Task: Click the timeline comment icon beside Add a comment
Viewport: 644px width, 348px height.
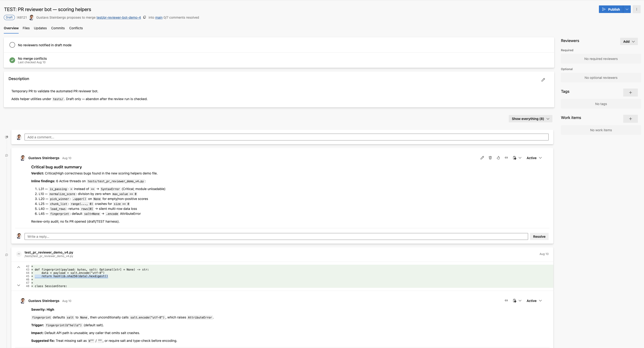Action: click(7, 137)
